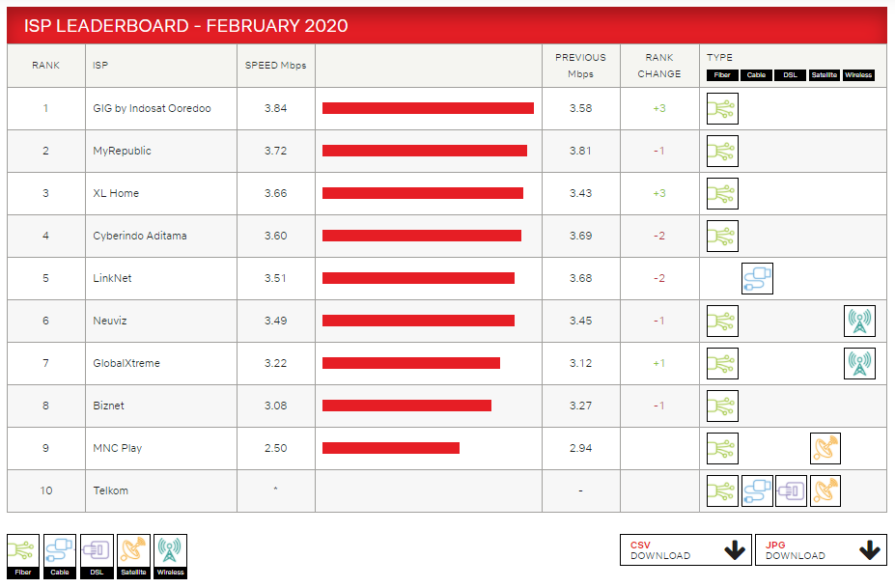This screenshot has width=895, height=588.
Task: Click the rank number 10 cell
Action: [x=46, y=490]
